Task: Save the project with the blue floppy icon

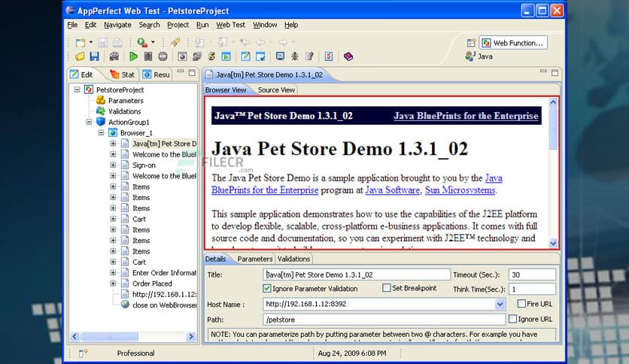Action: [95, 56]
